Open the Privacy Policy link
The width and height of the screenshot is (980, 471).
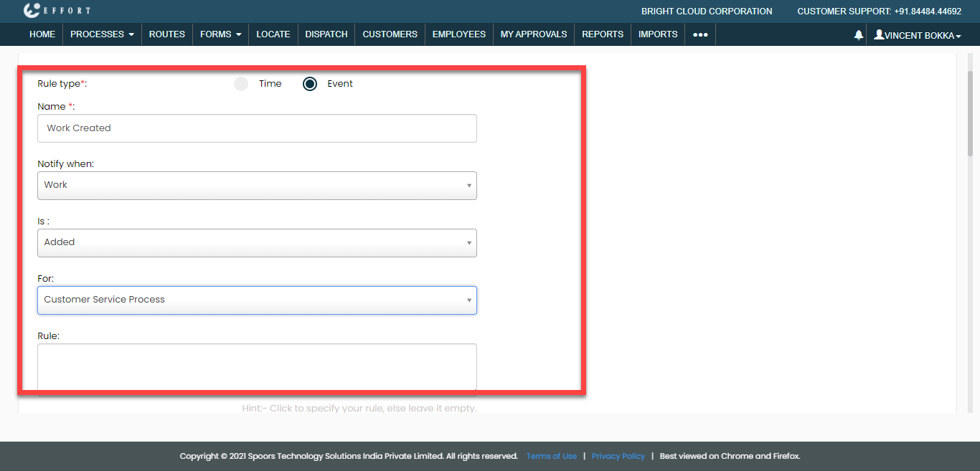tap(618, 456)
